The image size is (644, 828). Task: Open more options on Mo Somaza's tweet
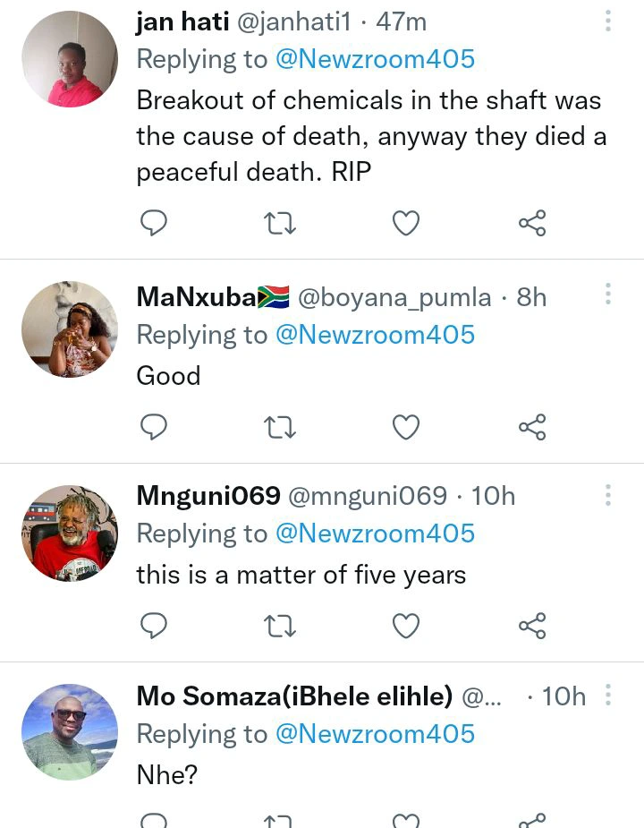click(608, 696)
